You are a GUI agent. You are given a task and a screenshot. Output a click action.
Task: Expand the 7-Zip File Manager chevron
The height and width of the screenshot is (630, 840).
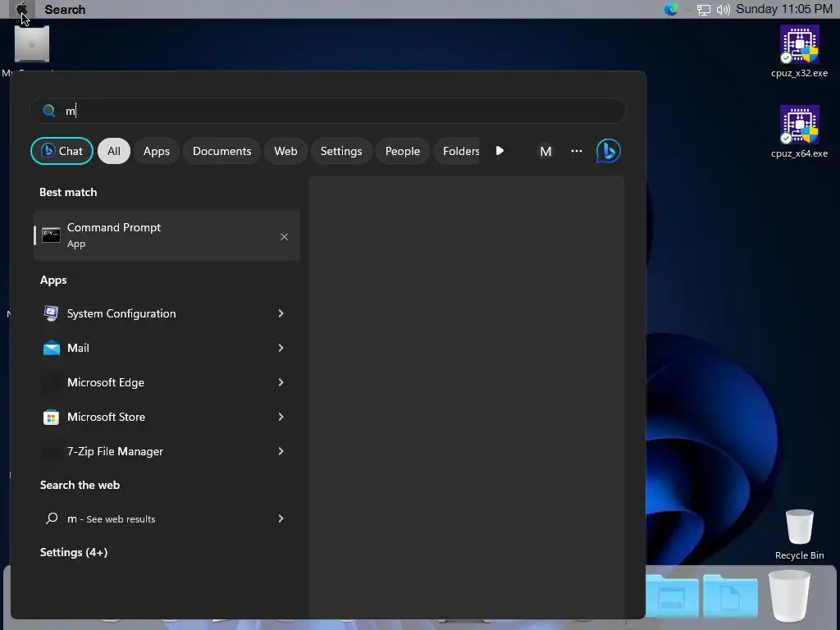(281, 451)
